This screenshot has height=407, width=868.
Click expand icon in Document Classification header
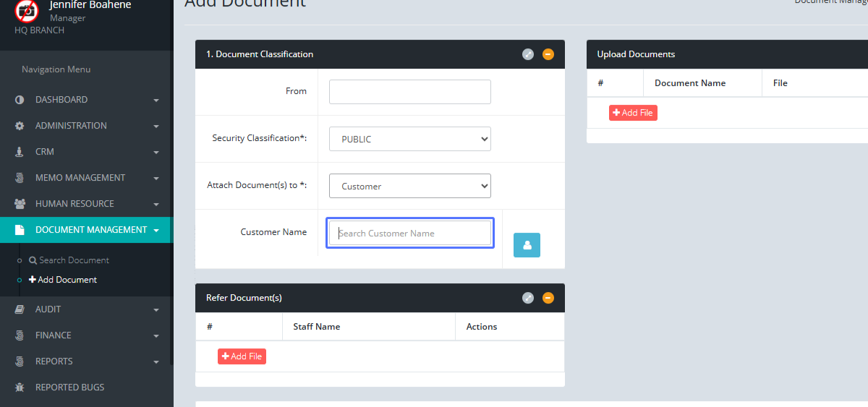[x=528, y=54]
